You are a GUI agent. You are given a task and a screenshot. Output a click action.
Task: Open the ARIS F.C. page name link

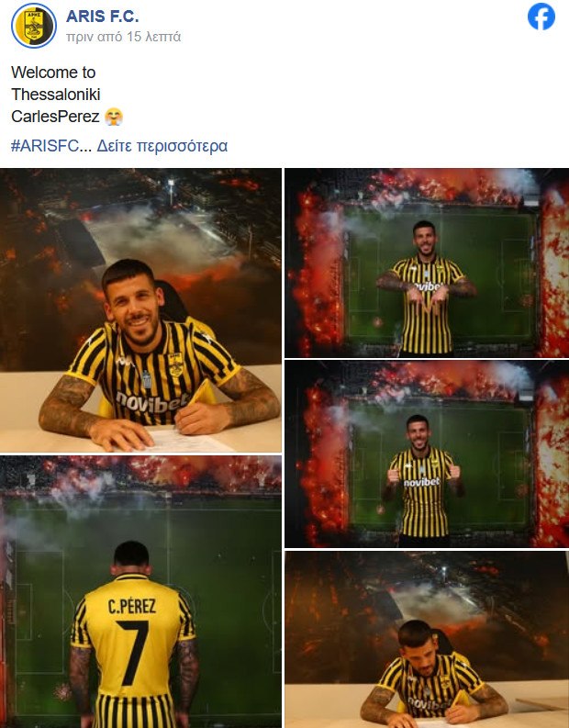click(x=102, y=17)
